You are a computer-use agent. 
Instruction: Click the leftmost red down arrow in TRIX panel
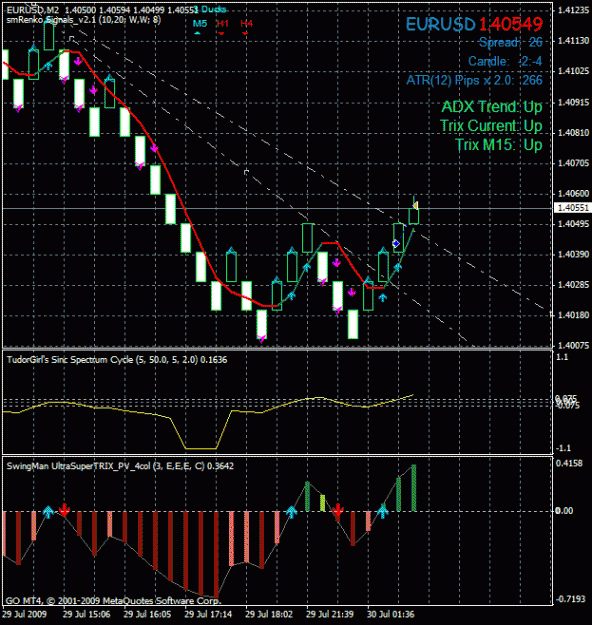coord(64,509)
